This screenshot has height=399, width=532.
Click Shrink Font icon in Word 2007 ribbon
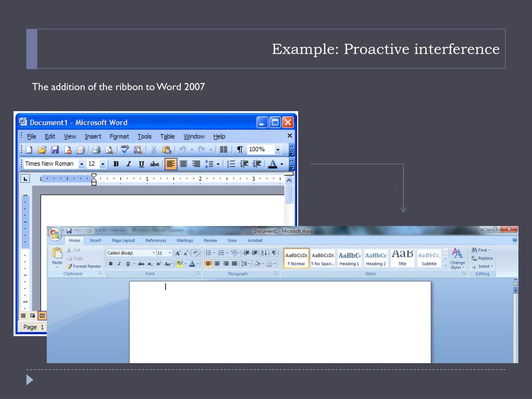pyautogui.click(x=185, y=253)
